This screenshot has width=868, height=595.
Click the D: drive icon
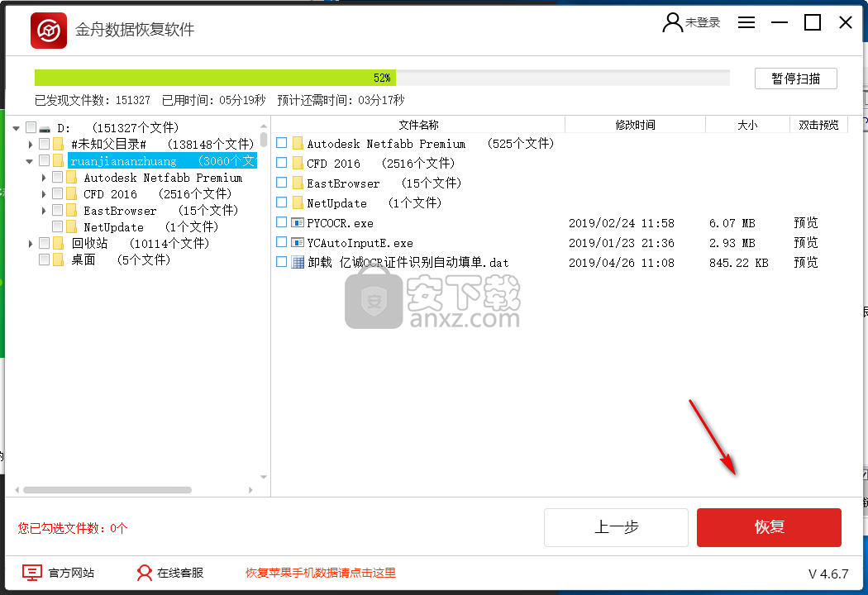[x=45, y=128]
